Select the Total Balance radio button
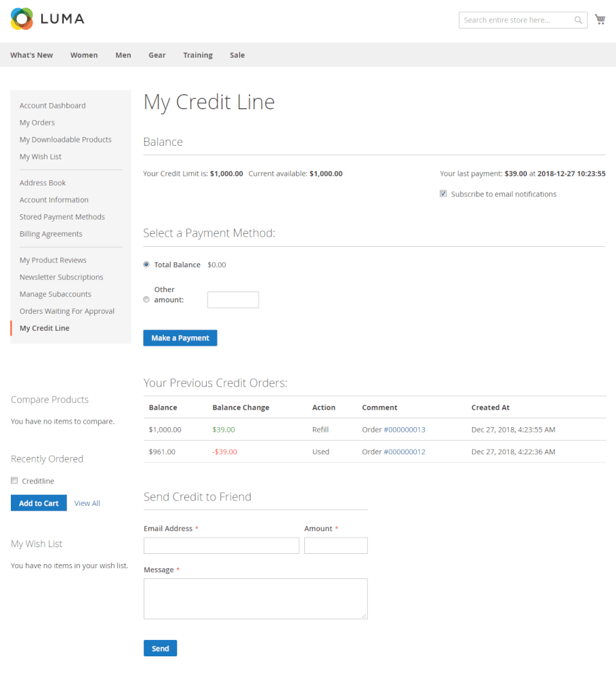The width and height of the screenshot is (616, 678). click(x=146, y=264)
